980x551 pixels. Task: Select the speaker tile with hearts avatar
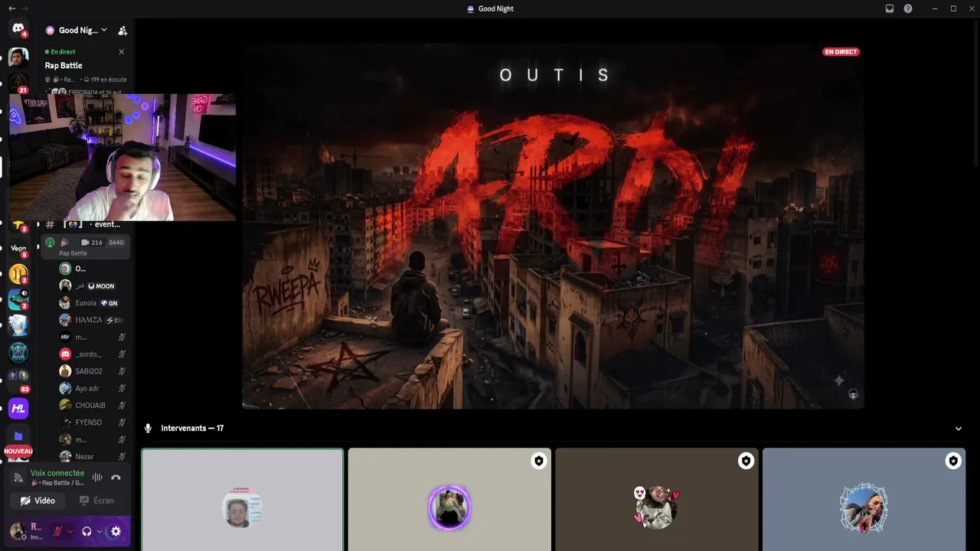(x=657, y=500)
